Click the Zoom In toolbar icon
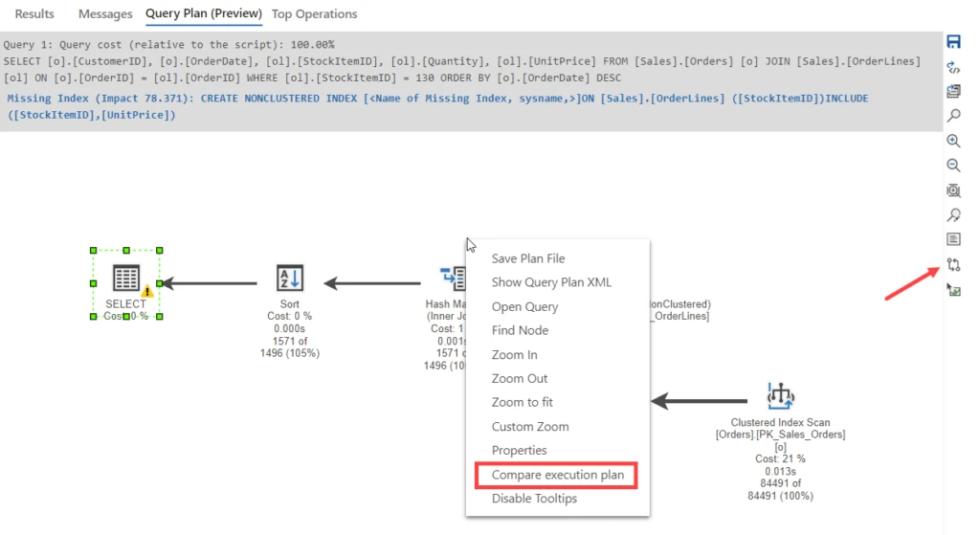Image resolution: width=980 pixels, height=535 pixels. (x=953, y=141)
